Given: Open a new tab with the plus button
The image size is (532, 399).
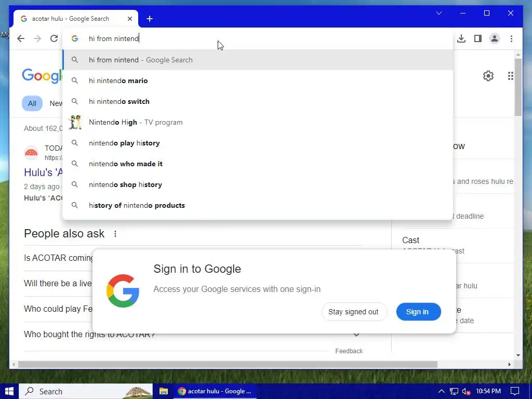Looking at the screenshot, I should tap(150, 19).
